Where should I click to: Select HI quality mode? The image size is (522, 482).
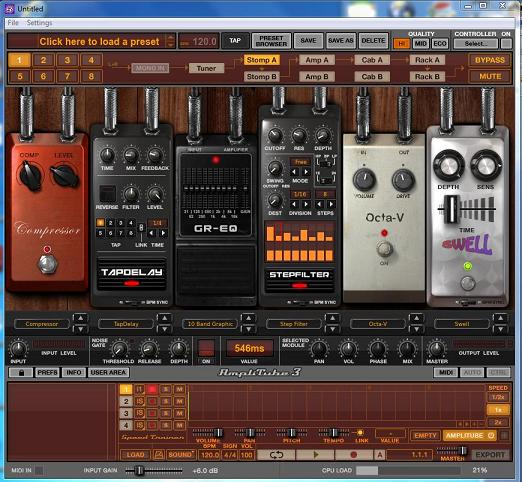402,44
